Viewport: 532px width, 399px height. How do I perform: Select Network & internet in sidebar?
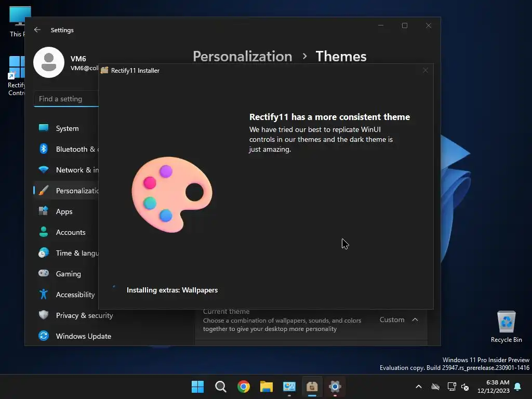point(66,170)
